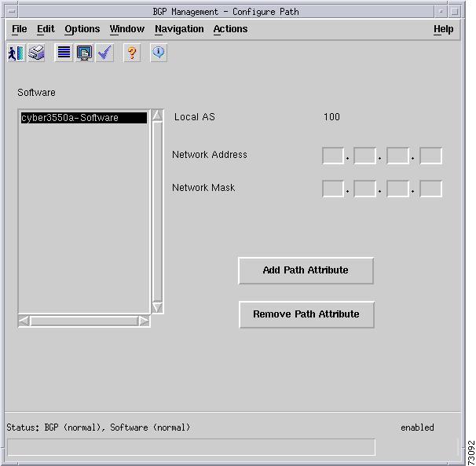Click the fourth Network Mask octet field
This screenshot has width=476, height=466.
430,189
